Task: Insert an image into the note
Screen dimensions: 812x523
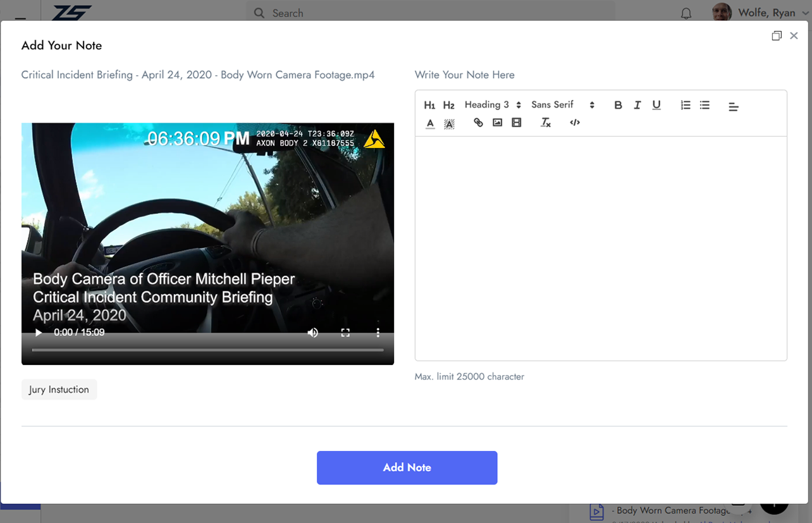Action: pos(497,123)
